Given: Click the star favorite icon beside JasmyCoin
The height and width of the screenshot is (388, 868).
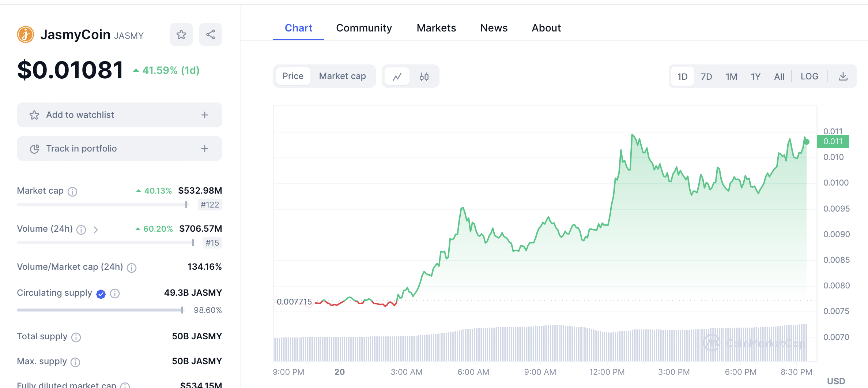Looking at the screenshot, I should pyautogui.click(x=181, y=35).
